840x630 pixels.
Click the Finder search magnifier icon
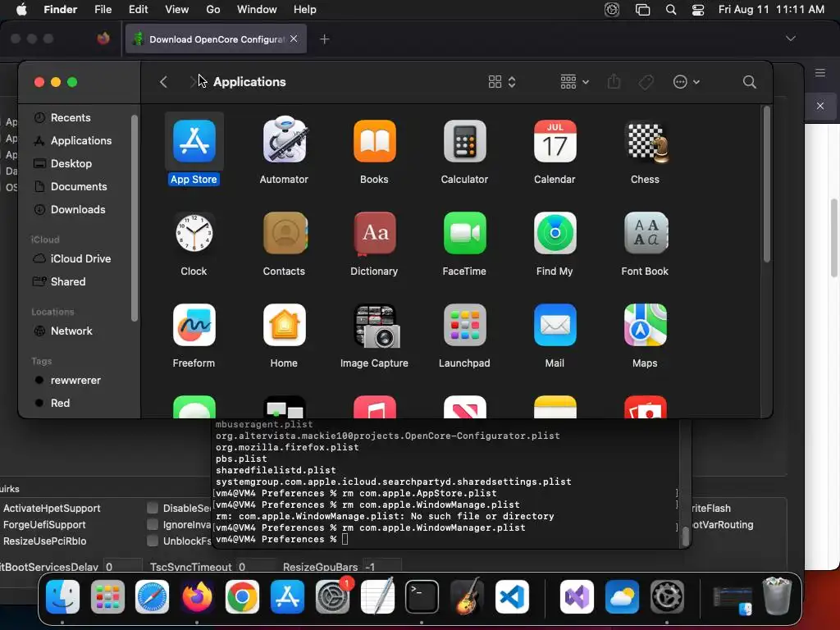point(750,82)
